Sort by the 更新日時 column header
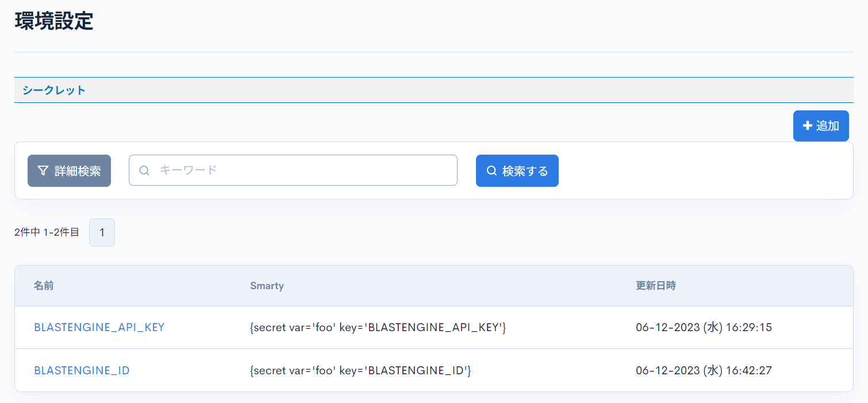 click(656, 286)
